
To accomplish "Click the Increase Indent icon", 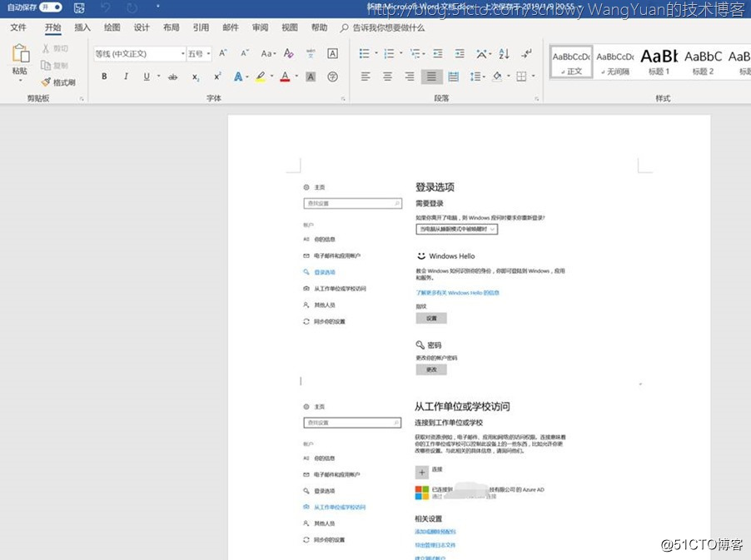I will tap(460, 53).
